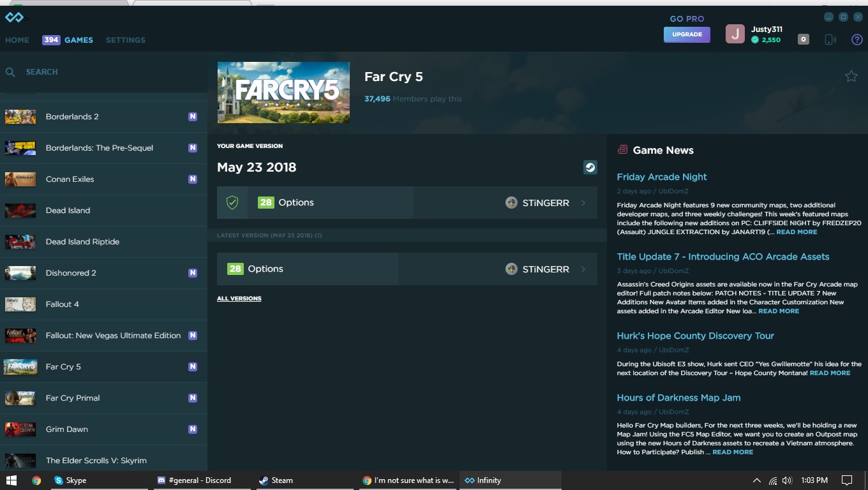868x490 pixels.
Task: Click the search magnifier icon
Action: [x=10, y=72]
